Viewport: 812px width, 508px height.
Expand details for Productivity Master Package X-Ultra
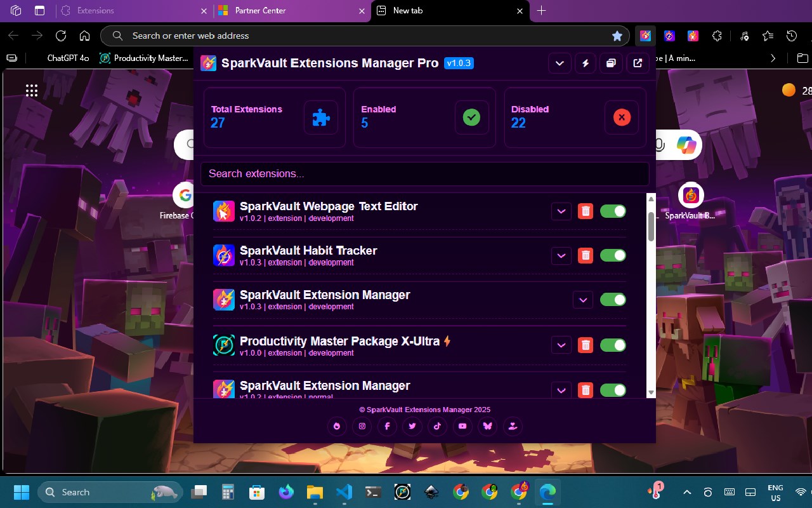(x=561, y=345)
